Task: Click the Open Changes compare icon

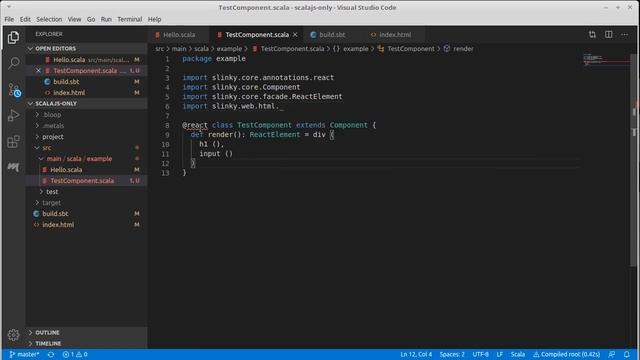Action: pos(592,35)
